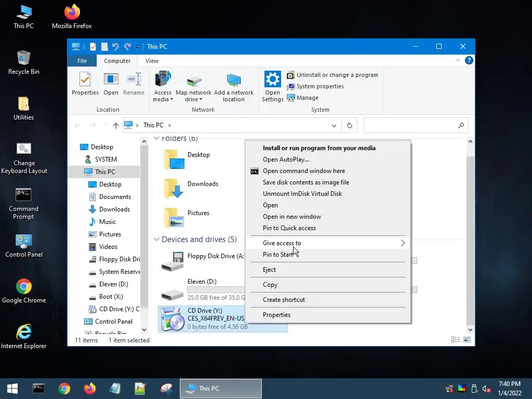
Task: Open System properties from ribbon
Action: [x=315, y=87]
